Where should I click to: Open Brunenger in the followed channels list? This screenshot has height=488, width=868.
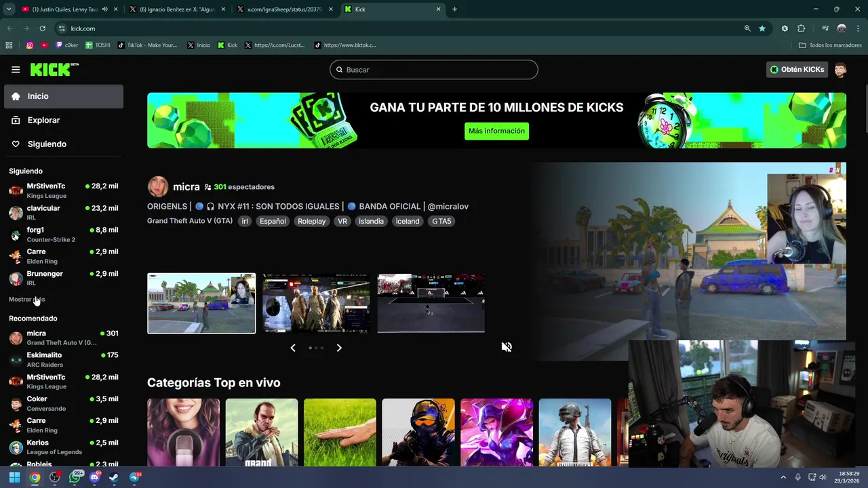[x=64, y=278]
